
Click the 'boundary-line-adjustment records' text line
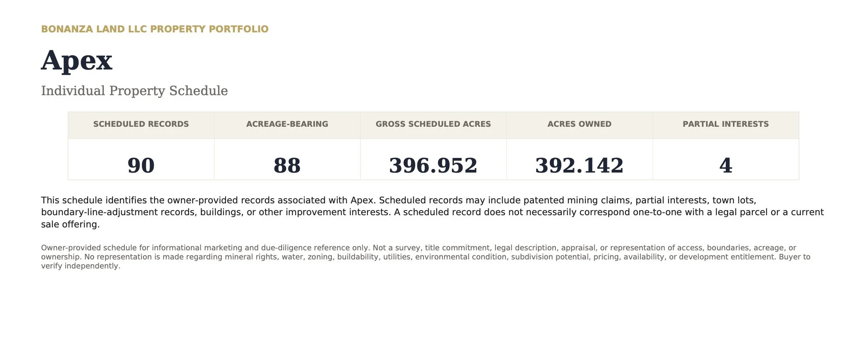tap(433, 212)
